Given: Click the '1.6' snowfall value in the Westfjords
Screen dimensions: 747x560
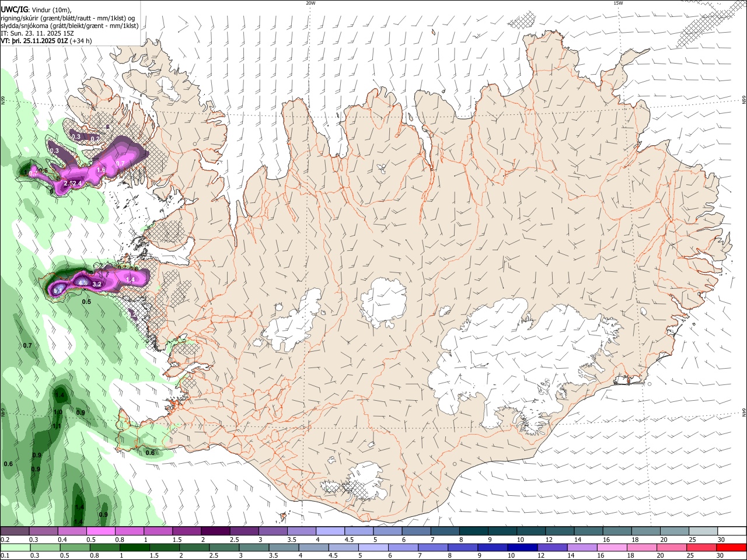Looking at the screenshot, I should click(x=101, y=170).
